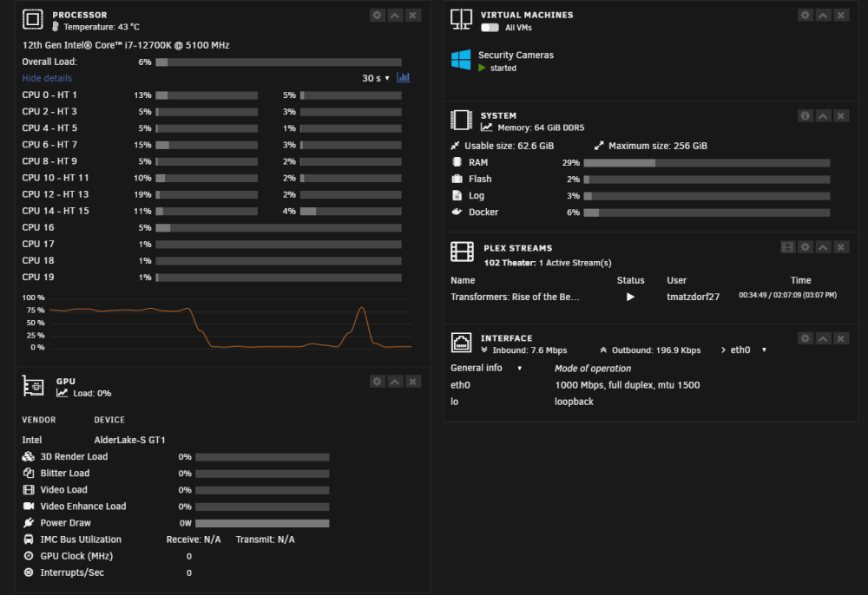Open the Security Cameras VM Windows icon
The height and width of the screenshot is (595, 868).
(461, 60)
